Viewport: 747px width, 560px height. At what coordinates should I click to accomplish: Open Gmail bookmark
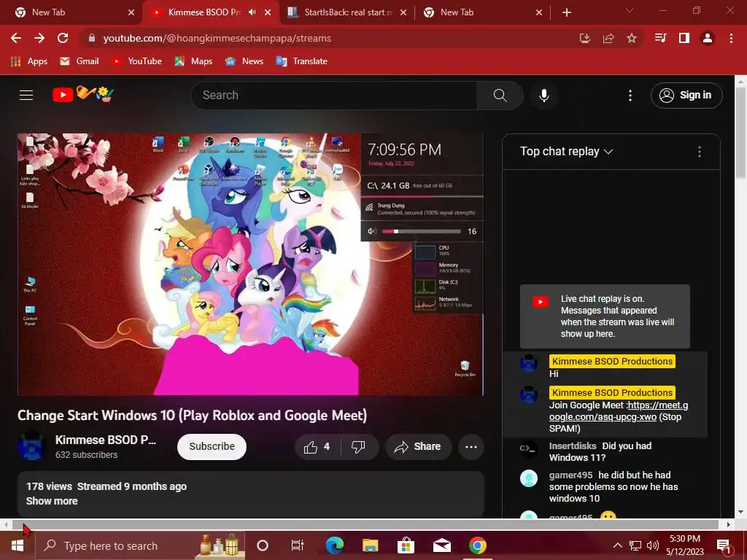[x=79, y=61]
